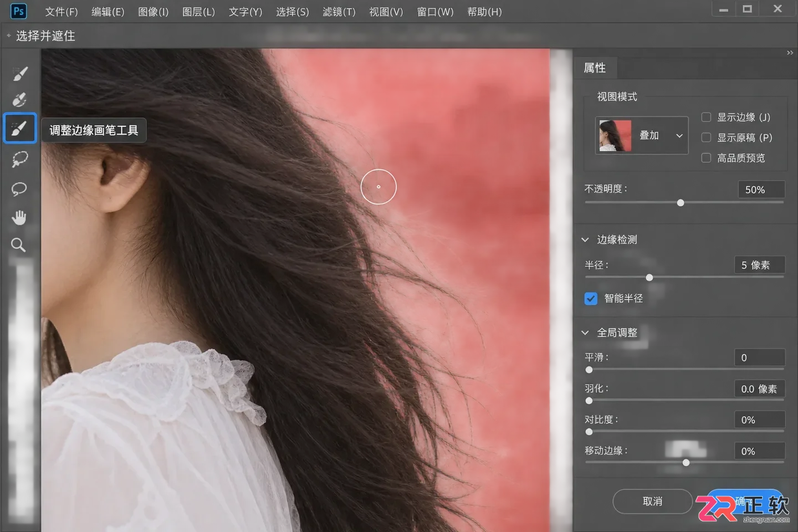Screen dimensions: 798x532
Task: Open the 文件(F) menu
Action: coord(62,12)
